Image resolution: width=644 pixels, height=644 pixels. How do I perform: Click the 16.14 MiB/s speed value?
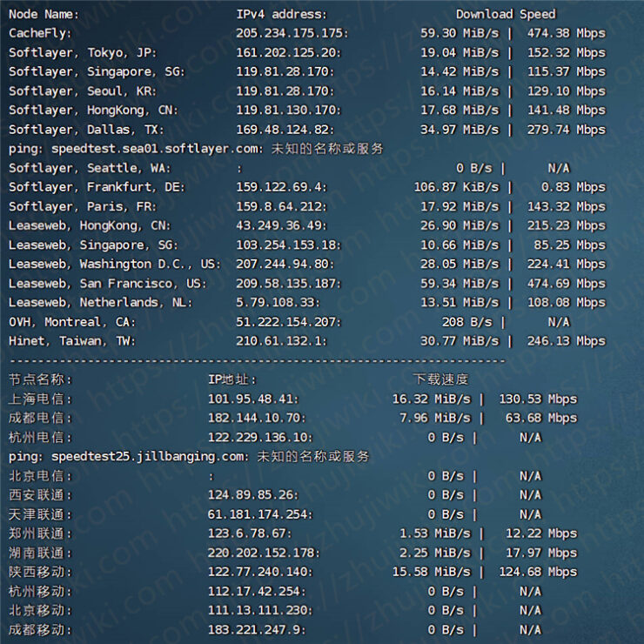(x=460, y=91)
